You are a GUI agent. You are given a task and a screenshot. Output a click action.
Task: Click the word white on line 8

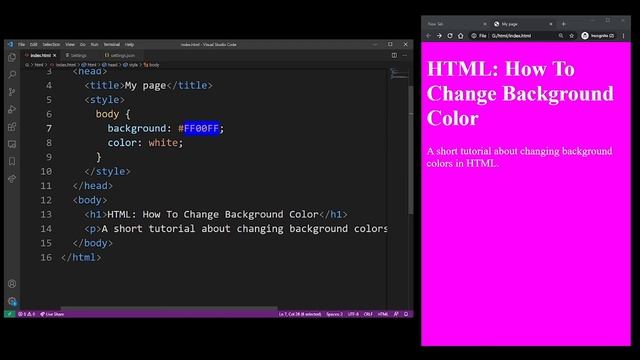(163, 143)
